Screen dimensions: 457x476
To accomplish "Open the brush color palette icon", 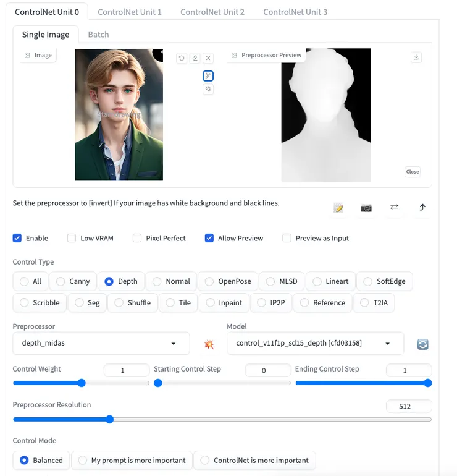I will (x=208, y=89).
